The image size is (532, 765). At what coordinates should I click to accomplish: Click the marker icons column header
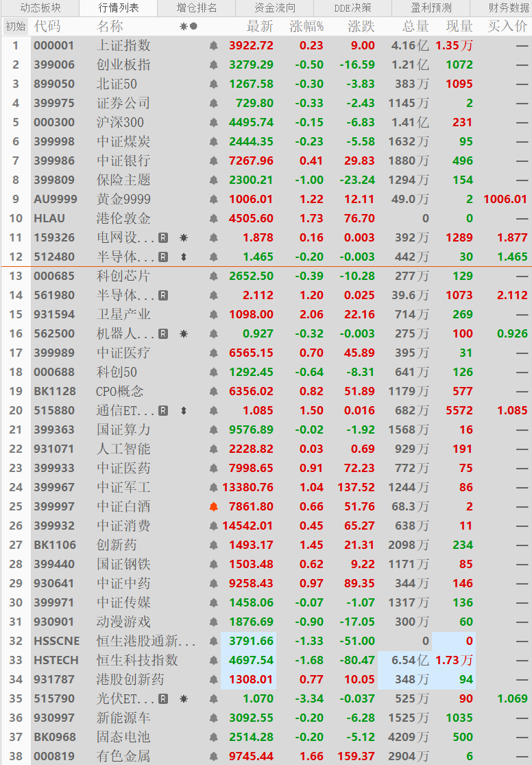click(188, 26)
